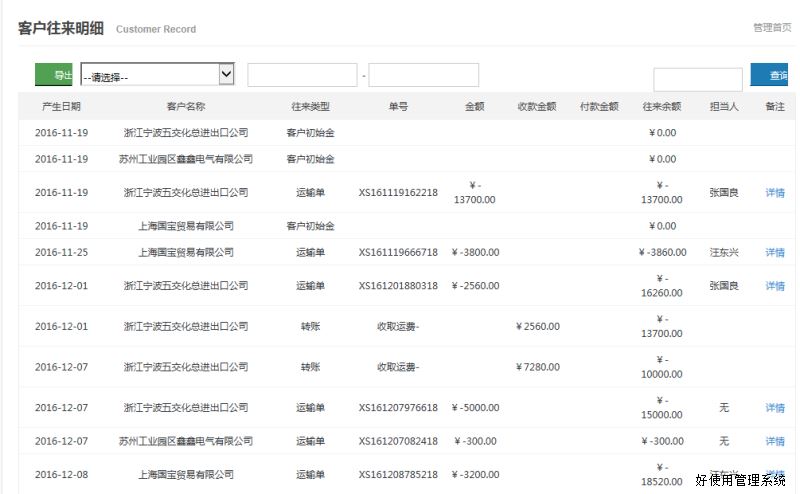The image size is (800, 494).
Task: Click the end date input field
Action: (423, 75)
